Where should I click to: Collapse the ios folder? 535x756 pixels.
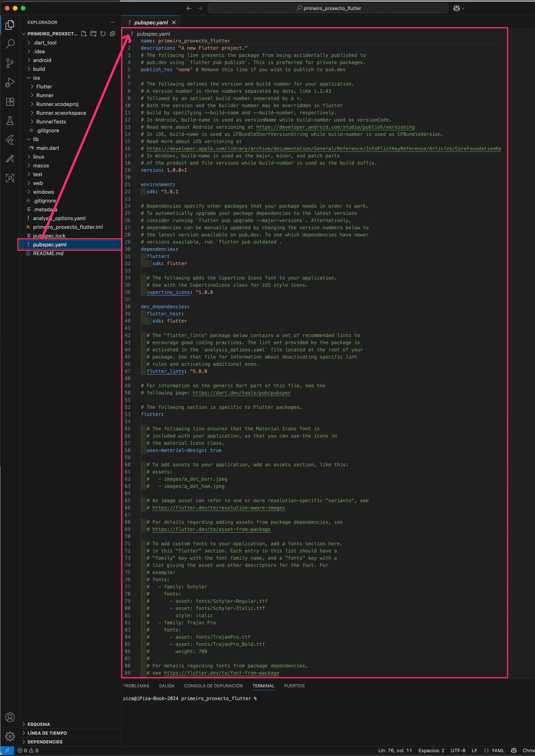tap(36, 78)
